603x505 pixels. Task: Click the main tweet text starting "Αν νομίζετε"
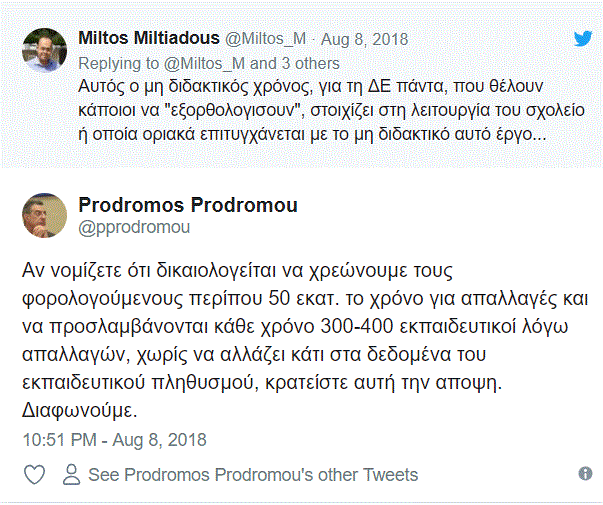coord(305,340)
